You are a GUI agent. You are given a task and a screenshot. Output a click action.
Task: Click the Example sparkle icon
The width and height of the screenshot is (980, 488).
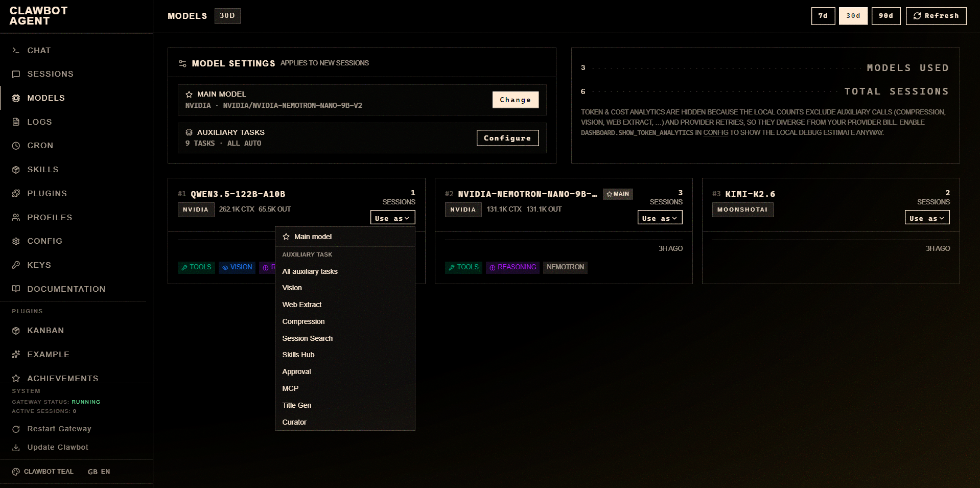pyautogui.click(x=16, y=355)
